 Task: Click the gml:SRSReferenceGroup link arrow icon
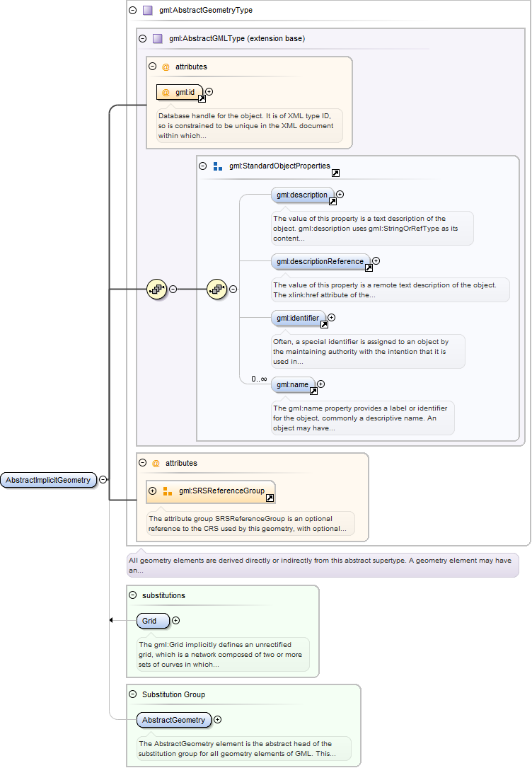click(x=270, y=498)
